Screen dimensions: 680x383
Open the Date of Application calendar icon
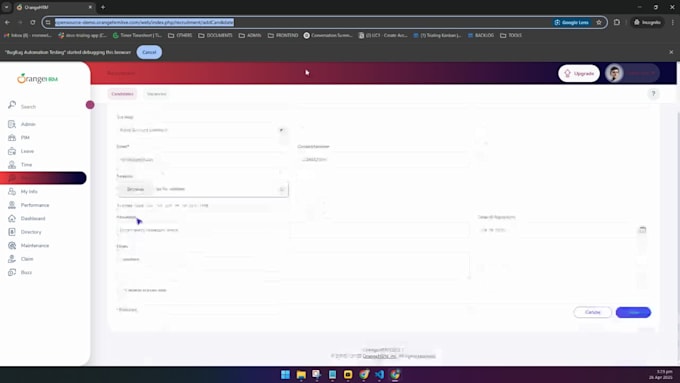click(642, 230)
